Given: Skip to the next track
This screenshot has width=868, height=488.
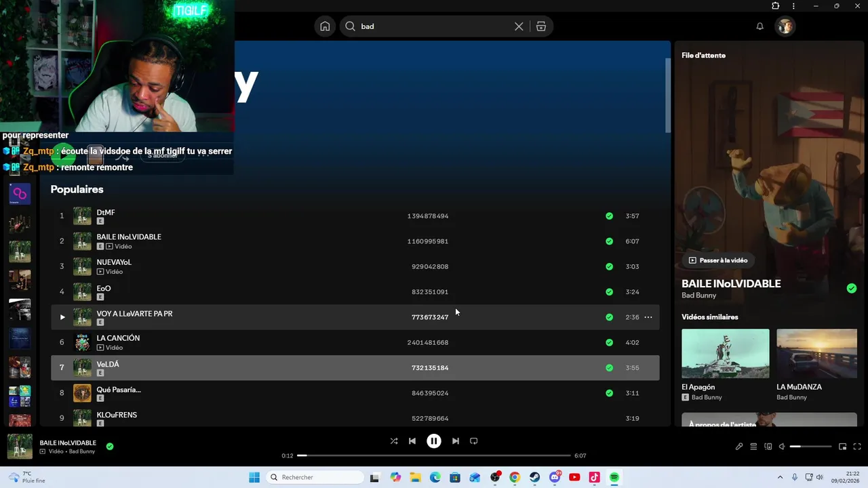Looking at the screenshot, I should pos(456,441).
